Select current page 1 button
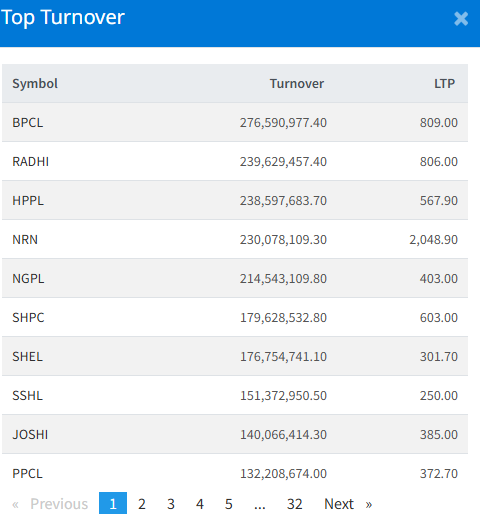480x527 pixels. coord(113,503)
